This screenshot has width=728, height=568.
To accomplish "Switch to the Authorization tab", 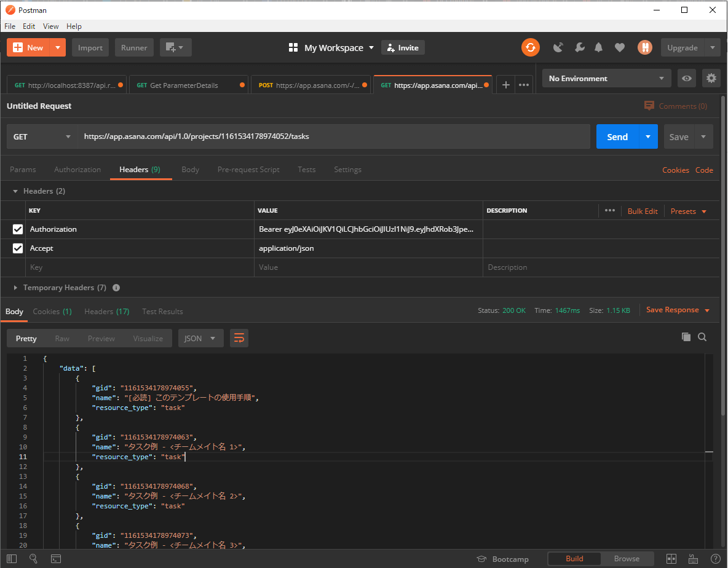I will tap(77, 170).
